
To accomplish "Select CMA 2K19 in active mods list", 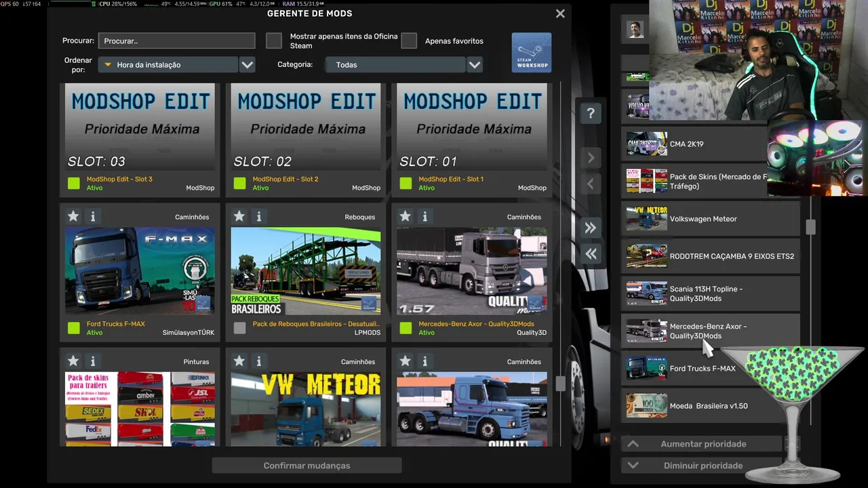I will coord(711,144).
